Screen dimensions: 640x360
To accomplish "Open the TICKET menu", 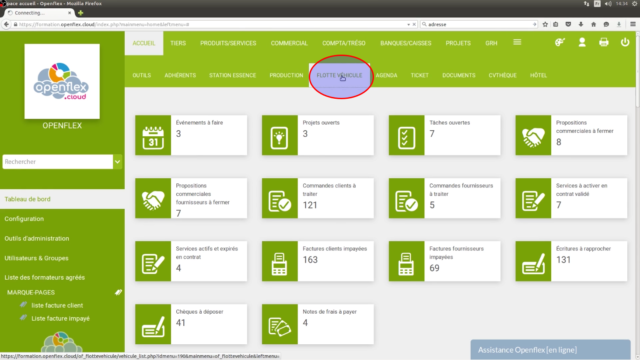I will click(420, 76).
